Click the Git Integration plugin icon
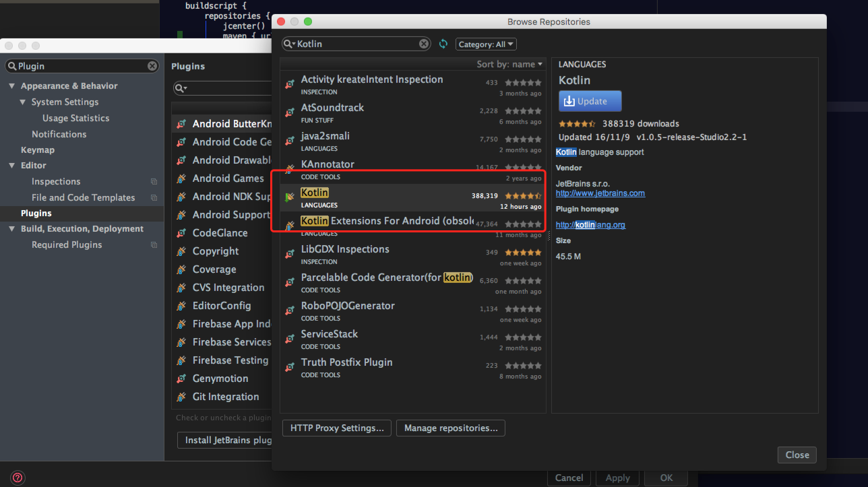This screenshot has width=868, height=487. pyautogui.click(x=181, y=397)
